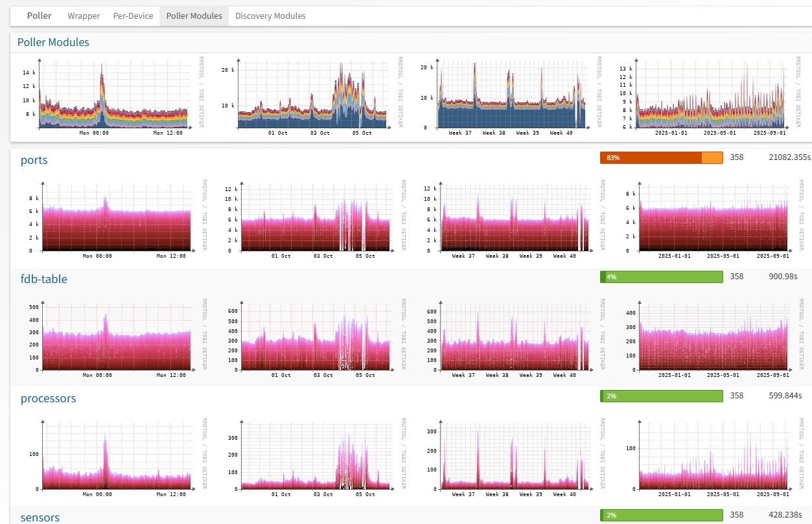The height and width of the screenshot is (524, 812).
Task: Click the Poller Modules tab
Action: coord(194,16)
